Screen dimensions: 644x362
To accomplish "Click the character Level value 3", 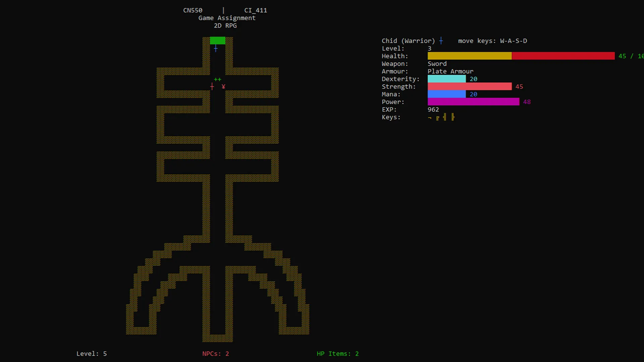I will pyautogui.click(x=430, y=49).
